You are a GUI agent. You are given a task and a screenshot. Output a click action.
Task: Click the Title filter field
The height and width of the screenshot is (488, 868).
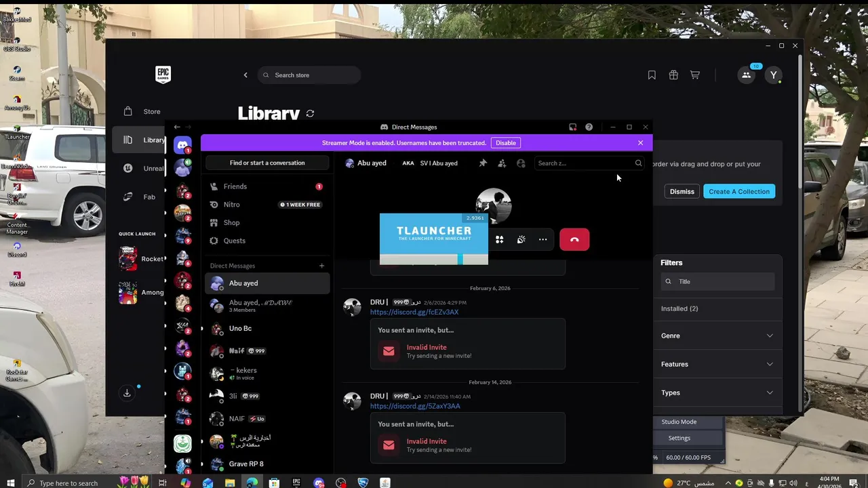[x=717, y=281]
